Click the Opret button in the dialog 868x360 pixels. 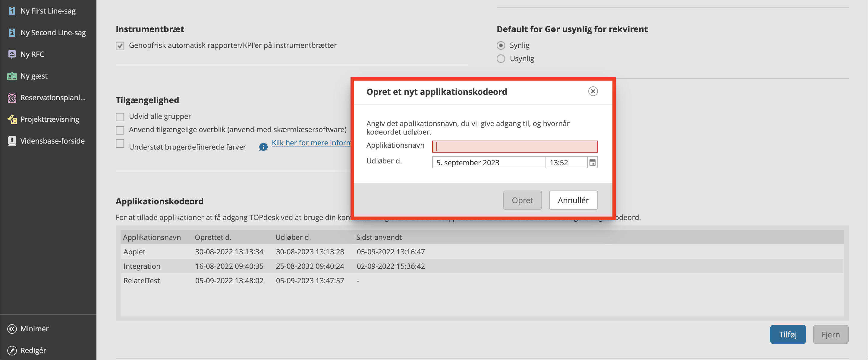pos(522,200)
